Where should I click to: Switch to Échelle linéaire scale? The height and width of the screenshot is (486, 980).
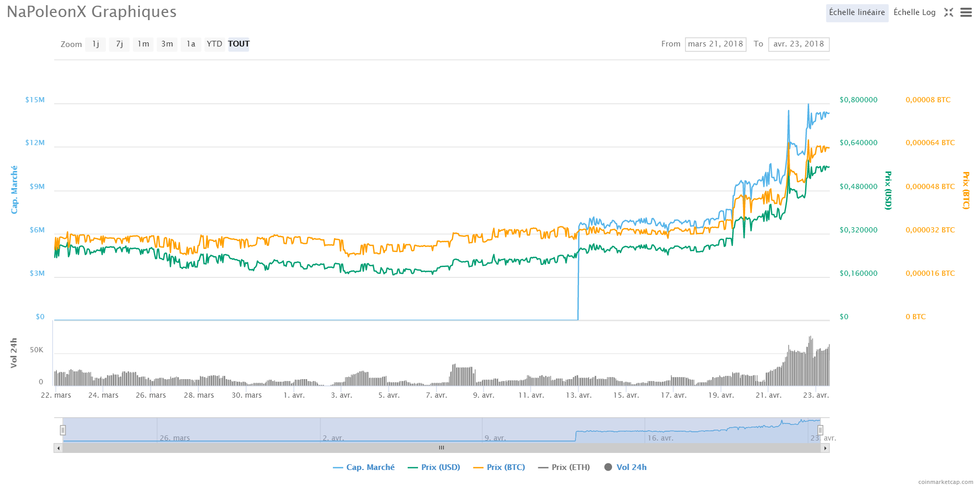coord(857,12)
